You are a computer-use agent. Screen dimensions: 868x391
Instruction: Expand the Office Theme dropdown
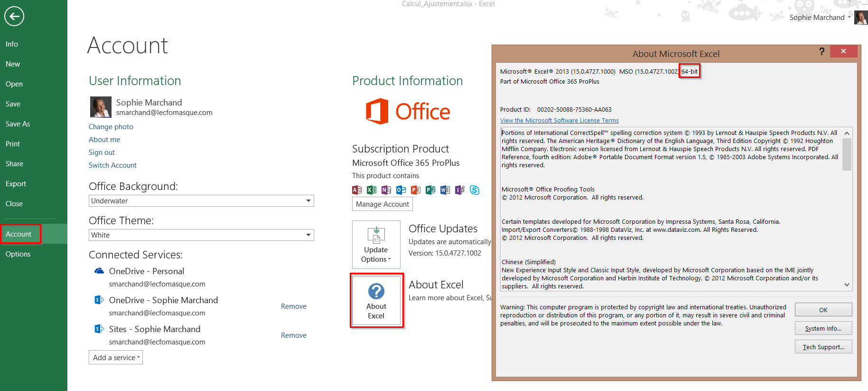[x=308, y=235]
